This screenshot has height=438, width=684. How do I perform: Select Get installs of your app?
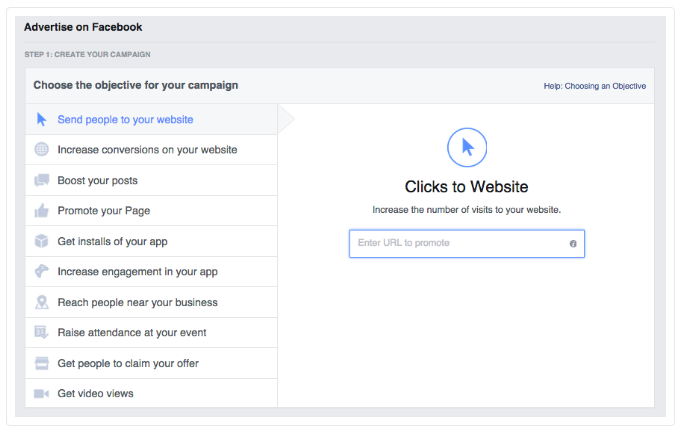coord(151,241)
